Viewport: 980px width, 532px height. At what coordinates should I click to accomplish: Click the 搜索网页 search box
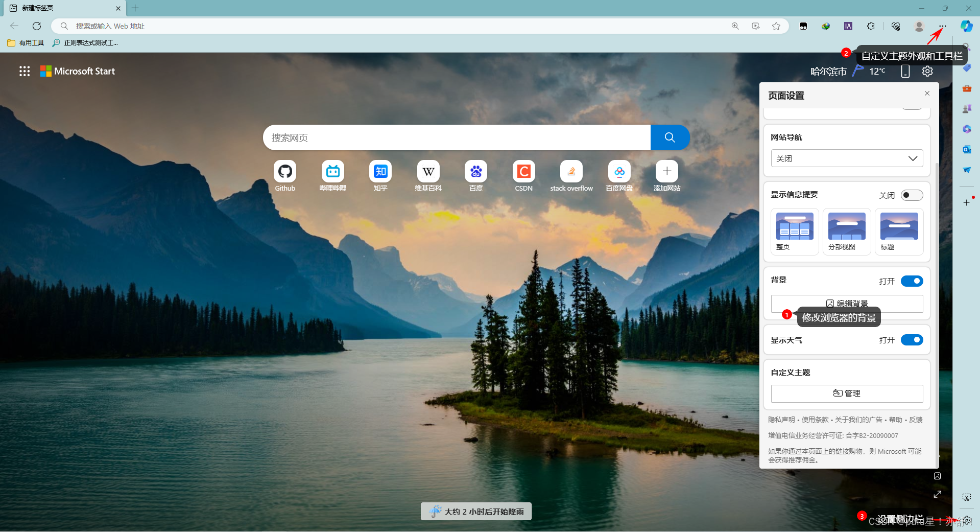(457, 137)
